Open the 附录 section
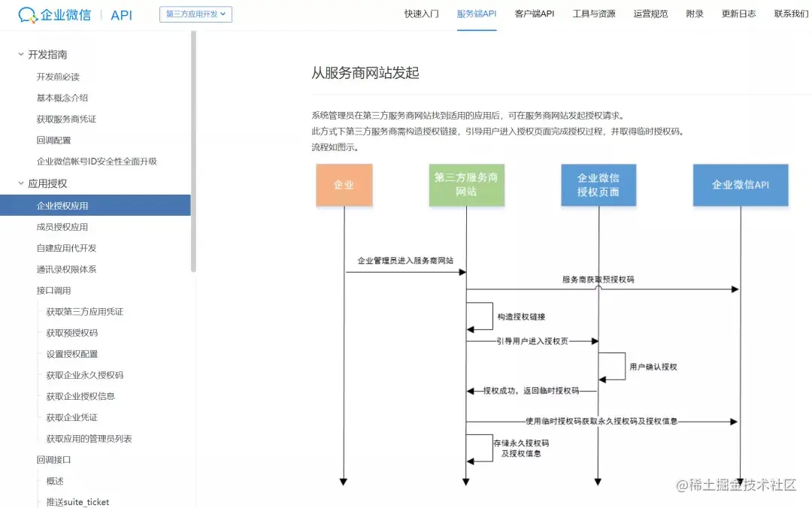This screenshot has height=508, width=812. (x=694, y=13)
